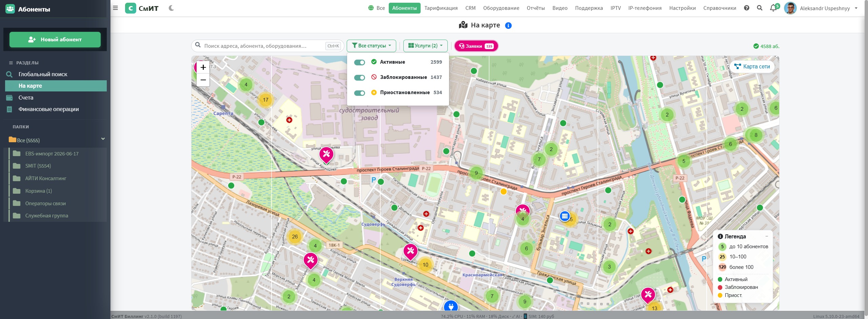The height and width of the screenshot is (319, 868).
Task: Click cluster marker with 26 subscribers
Action: (x=295, y=237)
